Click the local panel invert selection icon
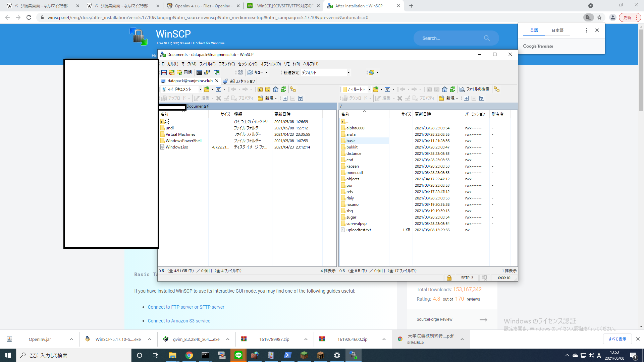The width and height of the screenshot is (644, 362). (301, 98)
